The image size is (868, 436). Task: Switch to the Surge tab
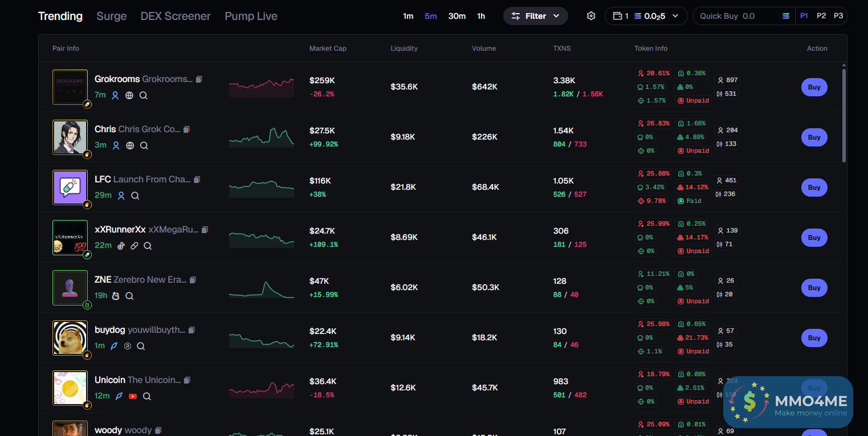click(112, 16)
